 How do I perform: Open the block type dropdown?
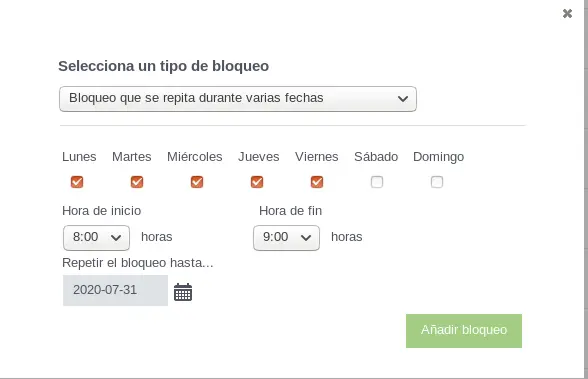pos(238,99)
